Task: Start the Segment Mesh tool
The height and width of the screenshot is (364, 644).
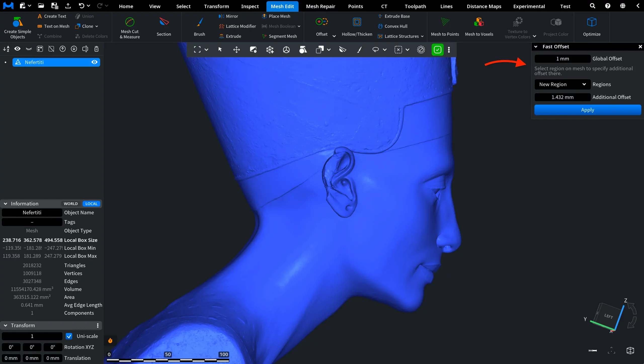Action: pos(279,36)
